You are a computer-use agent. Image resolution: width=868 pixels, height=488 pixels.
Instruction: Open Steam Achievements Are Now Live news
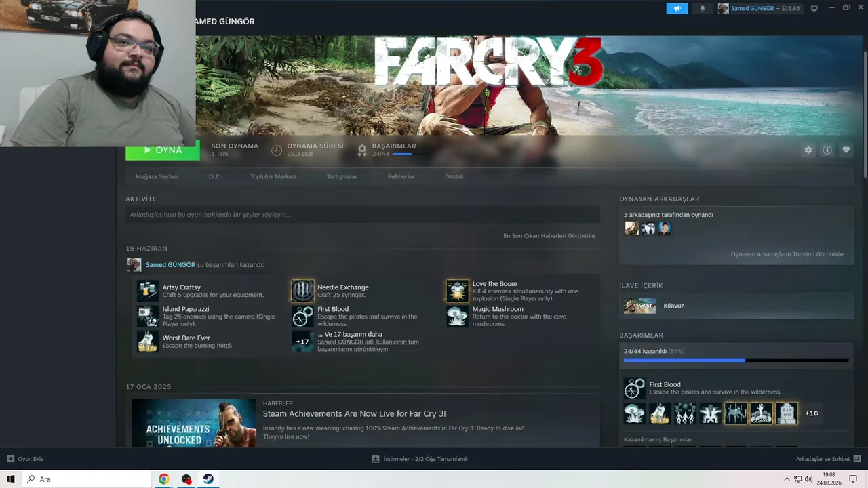click(355, 413)
